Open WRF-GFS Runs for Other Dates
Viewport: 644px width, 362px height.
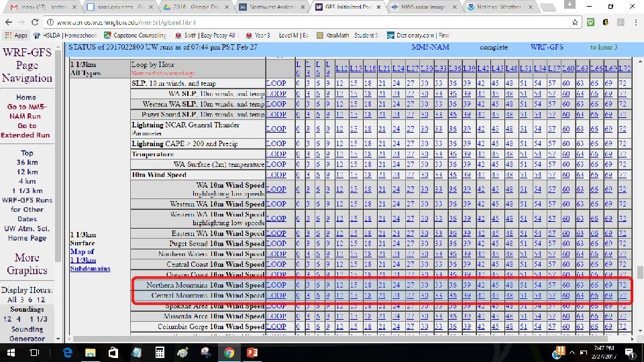27,209
